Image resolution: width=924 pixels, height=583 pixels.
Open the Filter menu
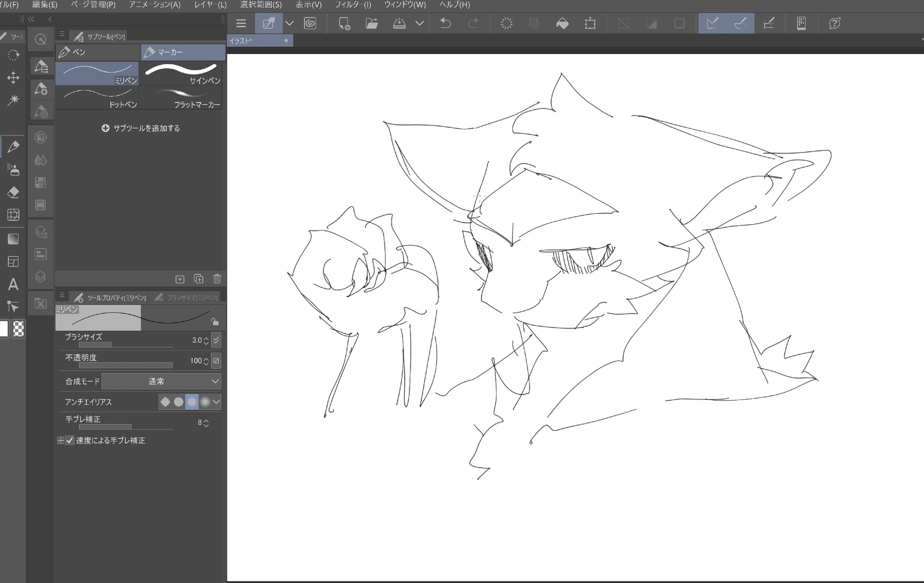(353, 5)
